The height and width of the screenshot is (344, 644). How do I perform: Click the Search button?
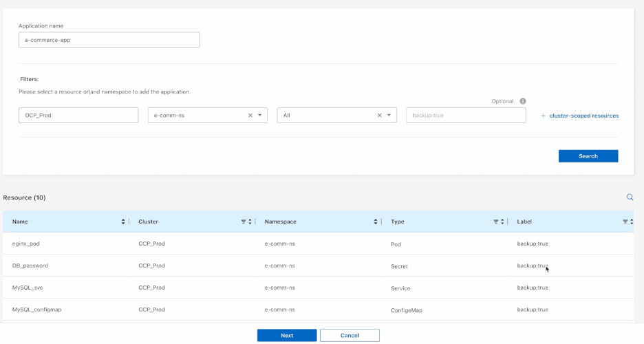(588, 156)
